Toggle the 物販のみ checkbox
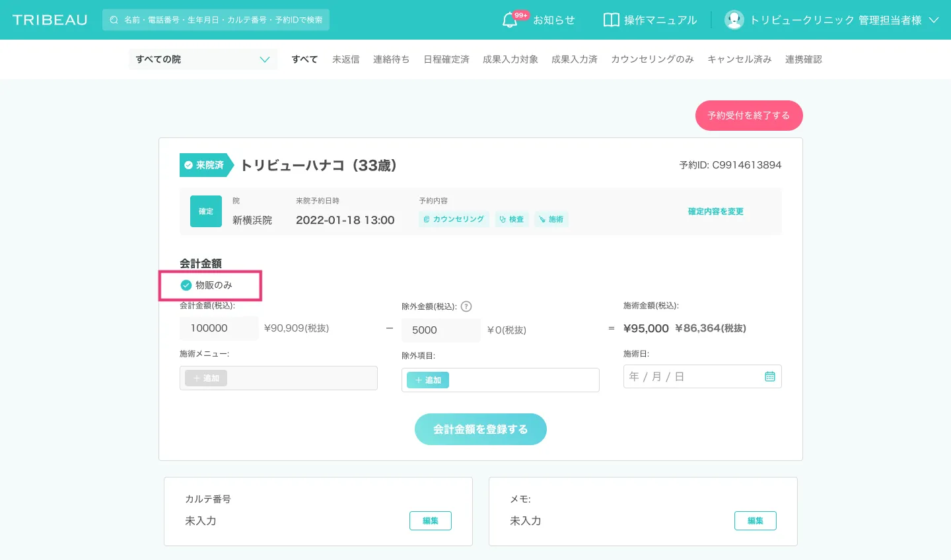The height and width of the screenshot is (560, 951). pos(186,285)
